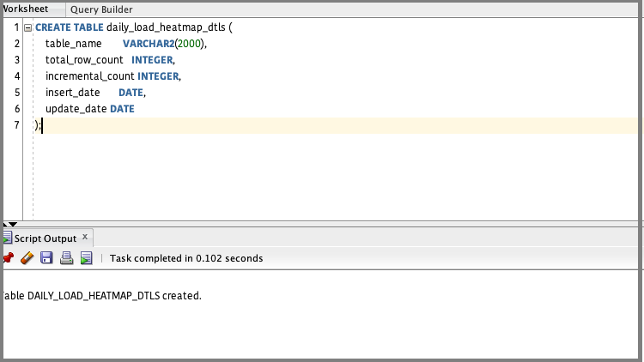The width and height of the screenshot is (644, 362).
Task: Click the Script Output tab icon
Action: click(7, 238)
